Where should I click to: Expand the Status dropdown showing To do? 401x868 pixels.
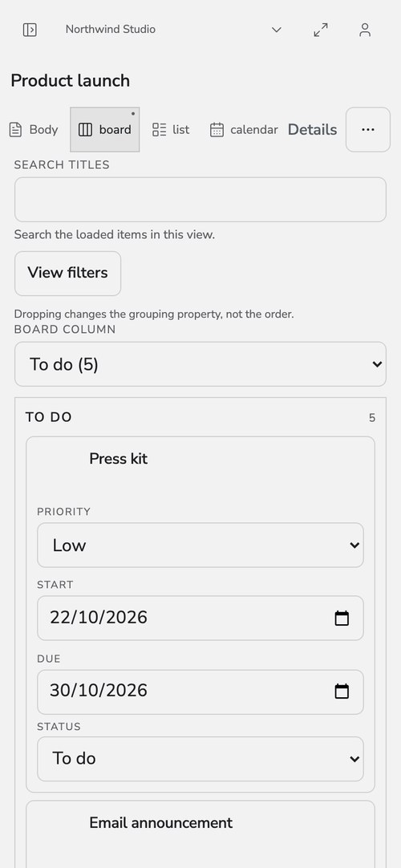(200, 759)
